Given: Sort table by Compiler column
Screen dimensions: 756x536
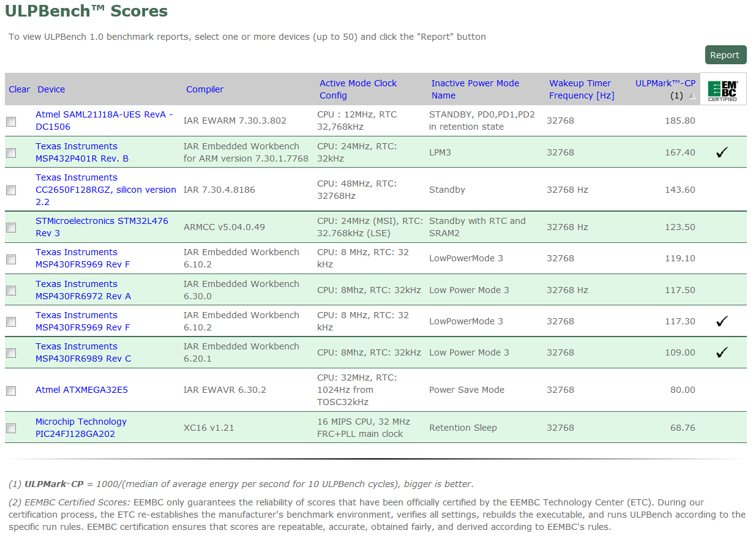Looking at the screenshot, I should [x=204, y=89].
